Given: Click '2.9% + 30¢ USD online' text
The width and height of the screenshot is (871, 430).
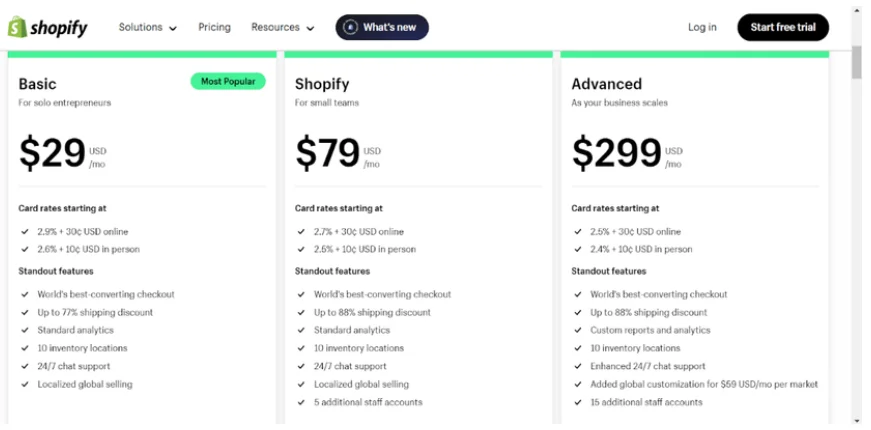Looking at the screenshot, I should (x=83, y=232).
